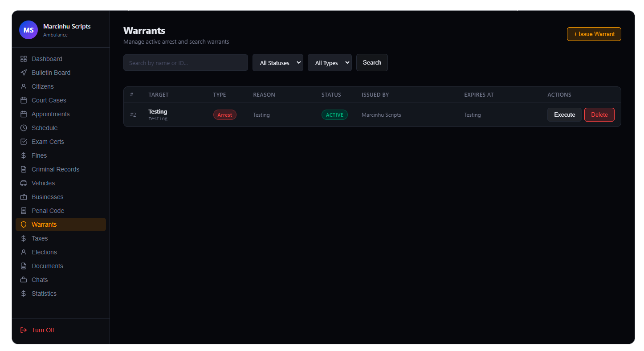Go to Court Cases section

coord(49,100)
